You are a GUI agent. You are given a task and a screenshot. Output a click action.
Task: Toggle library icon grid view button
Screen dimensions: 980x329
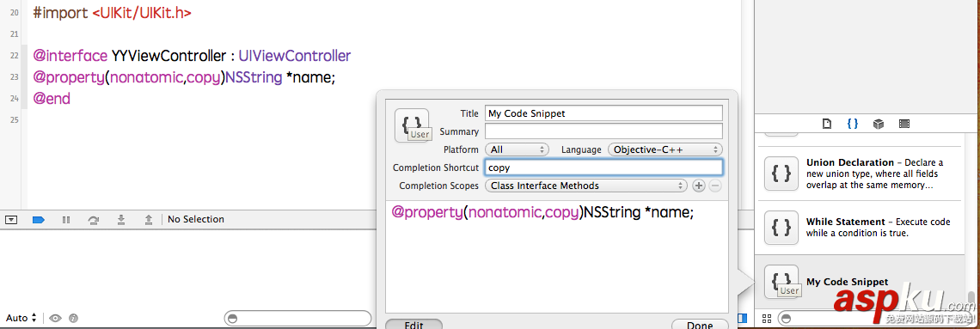point(767,319)
